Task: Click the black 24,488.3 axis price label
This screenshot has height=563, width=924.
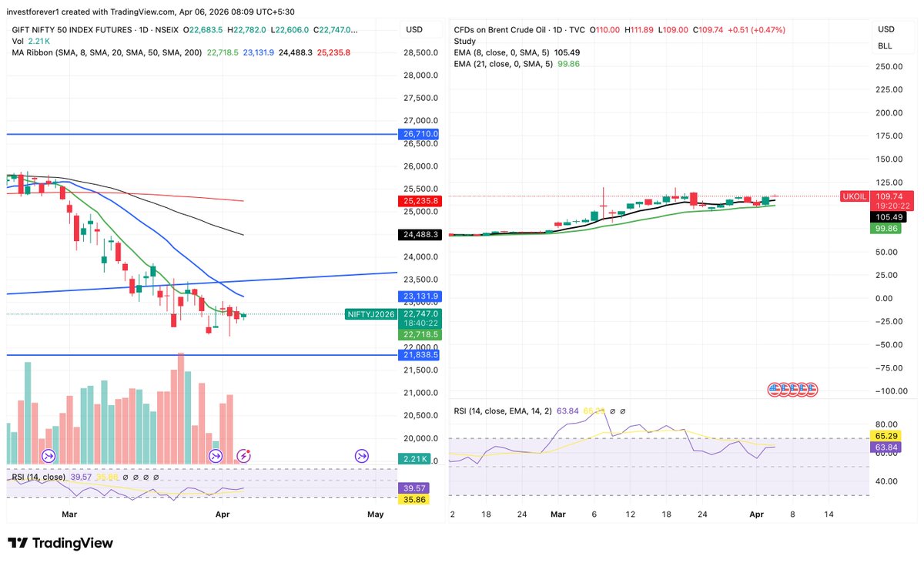Action: click(420, 235)
